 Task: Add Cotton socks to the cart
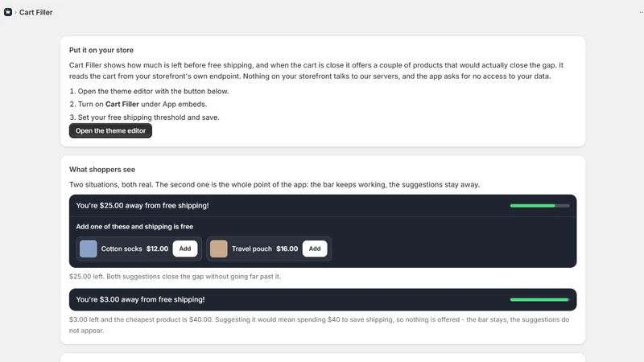coord(185,249)
